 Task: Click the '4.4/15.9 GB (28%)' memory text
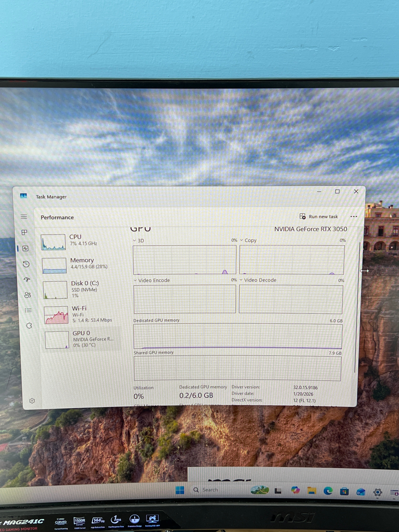pos(89,267)
